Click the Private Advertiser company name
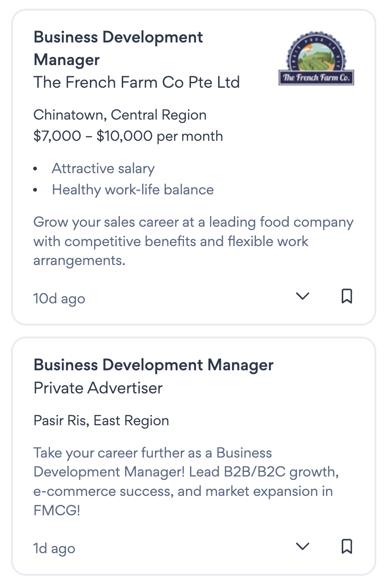392x579 pixels. coord(98,388)
